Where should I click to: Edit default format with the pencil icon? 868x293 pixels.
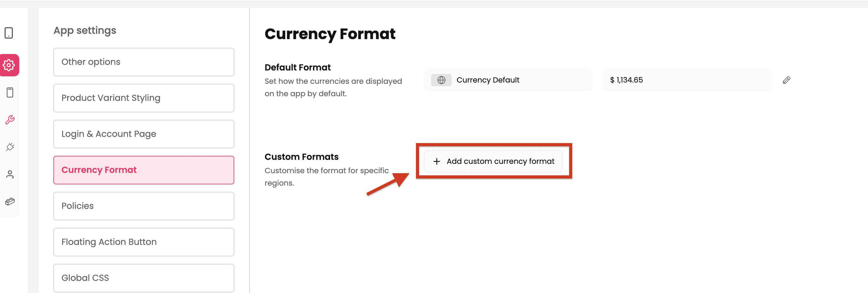786,80
